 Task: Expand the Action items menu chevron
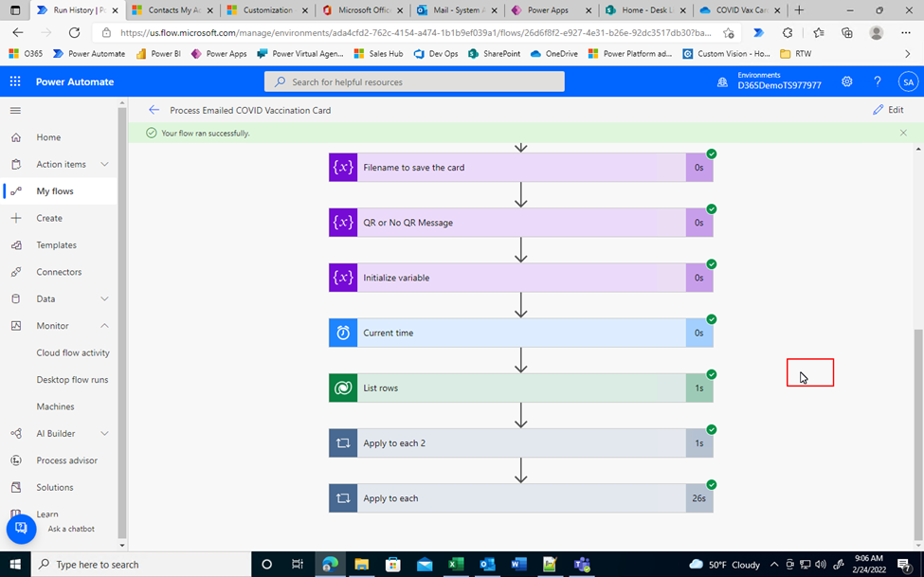tap(104, 164)
